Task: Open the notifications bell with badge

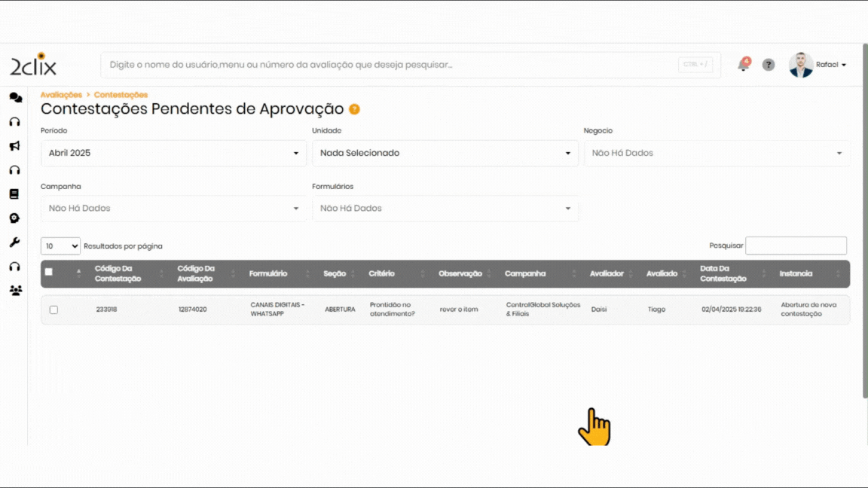Action: 743,65
